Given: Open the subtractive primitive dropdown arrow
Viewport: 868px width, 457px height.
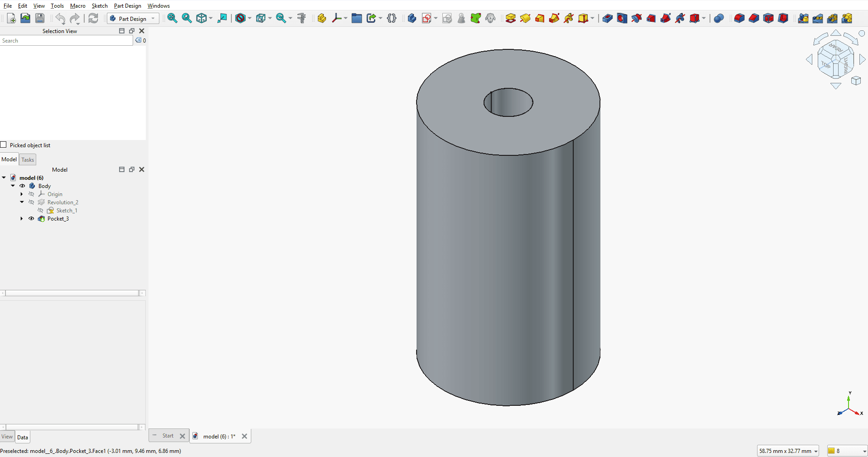Looking at the screenshot, I should pos(704,18).
